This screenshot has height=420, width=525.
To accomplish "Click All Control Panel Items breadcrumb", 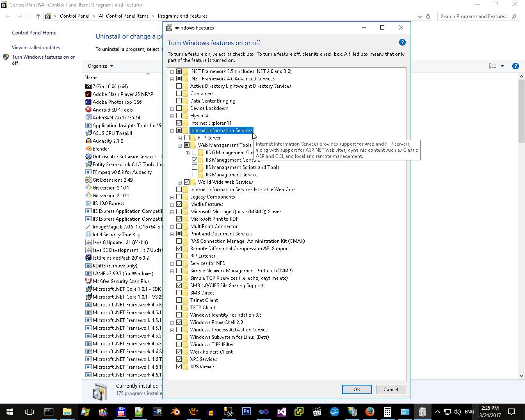I will pyautogui.click(x=123, y=16).
